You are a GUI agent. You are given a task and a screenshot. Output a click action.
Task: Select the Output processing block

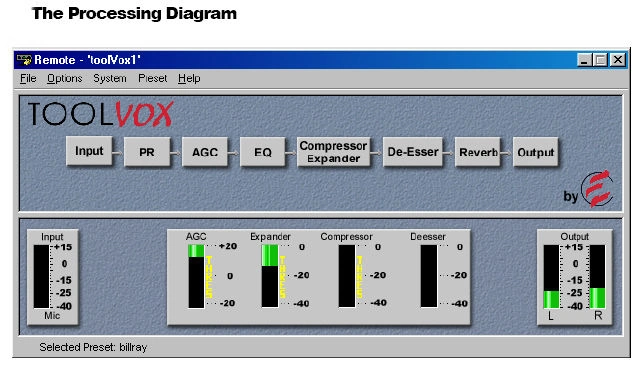pyautogui.click(x=535, y=152)
